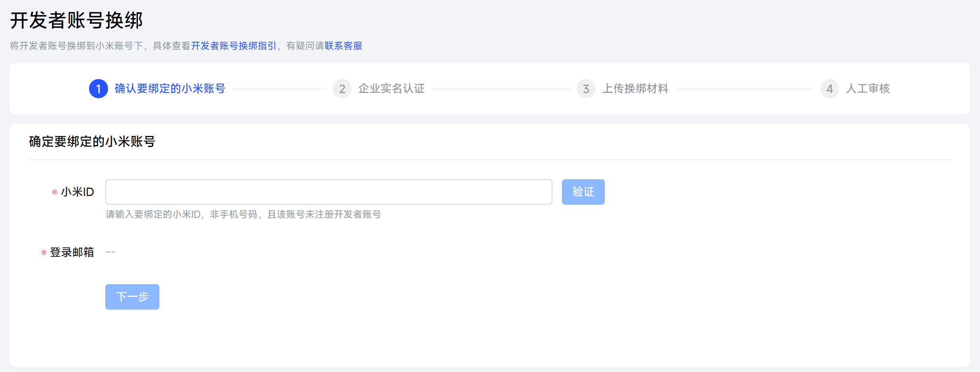The height and width of the screenshot is (372, 980).
Task: Click the 登录邮箱 field label
Action: (72, 252)
